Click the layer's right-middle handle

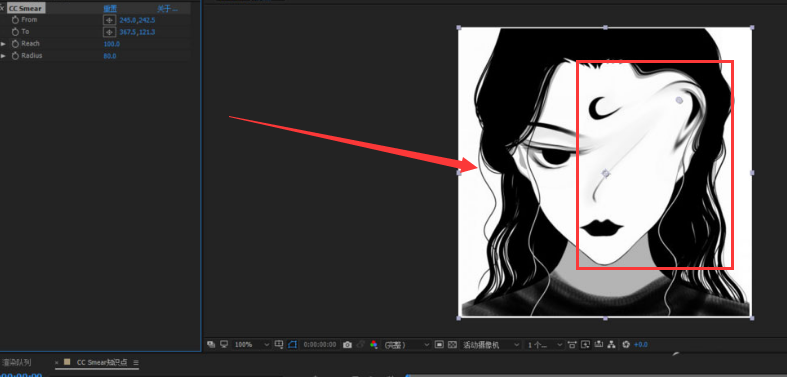(x=752, y=173)
